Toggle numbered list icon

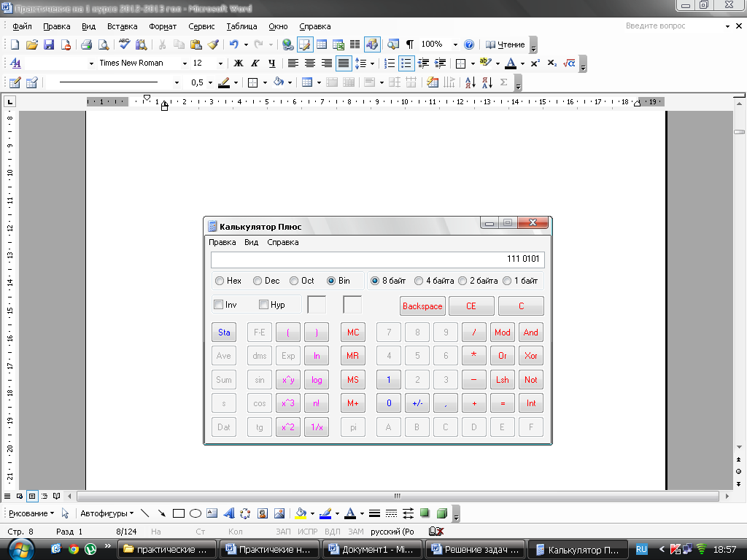(390, 63)
